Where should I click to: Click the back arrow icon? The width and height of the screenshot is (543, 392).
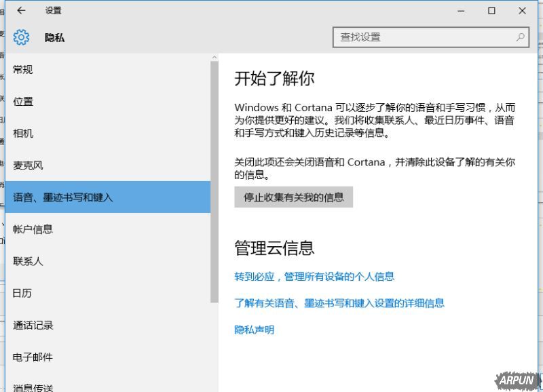tap(20, 10)
